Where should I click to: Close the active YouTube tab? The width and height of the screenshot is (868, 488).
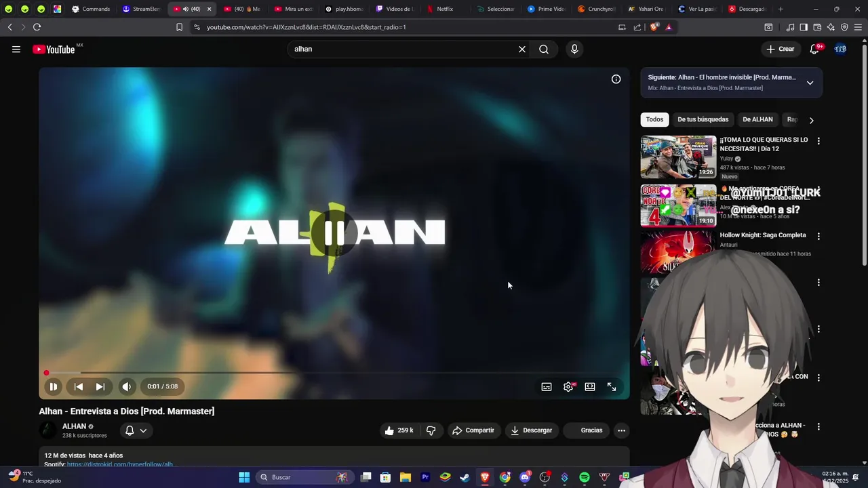click(x=209, y=9)
